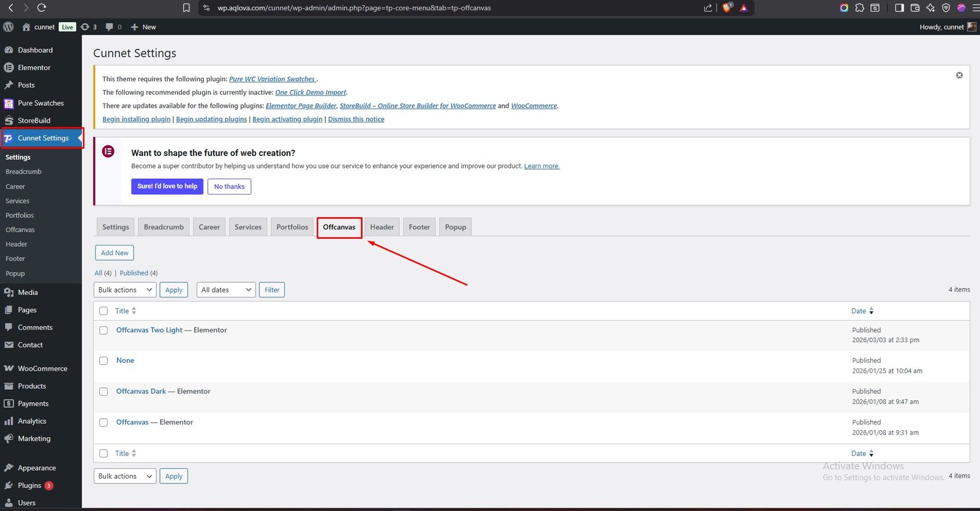Open the top Bulk actions dropdown

pos(125,290)
